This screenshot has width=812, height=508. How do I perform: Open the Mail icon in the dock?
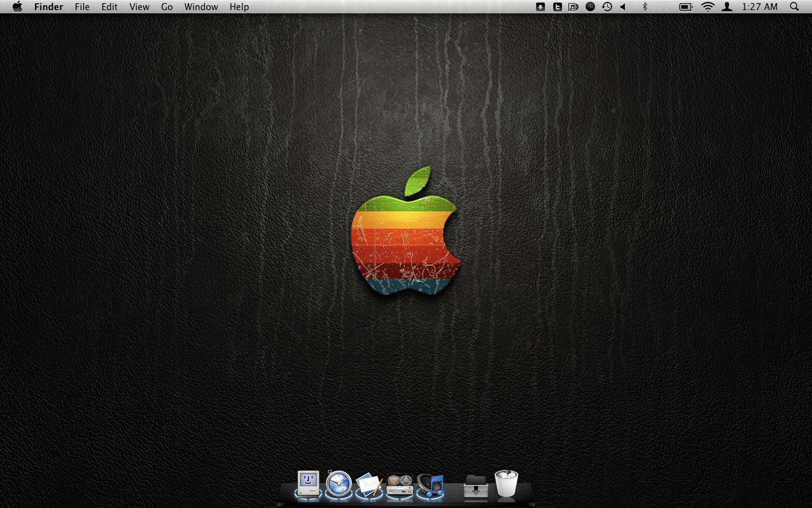pos(369,486)
